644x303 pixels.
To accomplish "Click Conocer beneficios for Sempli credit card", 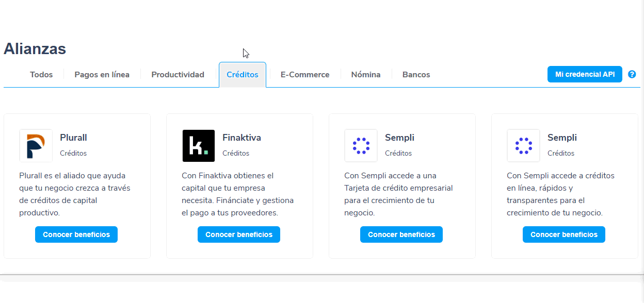I will [401, 234].
